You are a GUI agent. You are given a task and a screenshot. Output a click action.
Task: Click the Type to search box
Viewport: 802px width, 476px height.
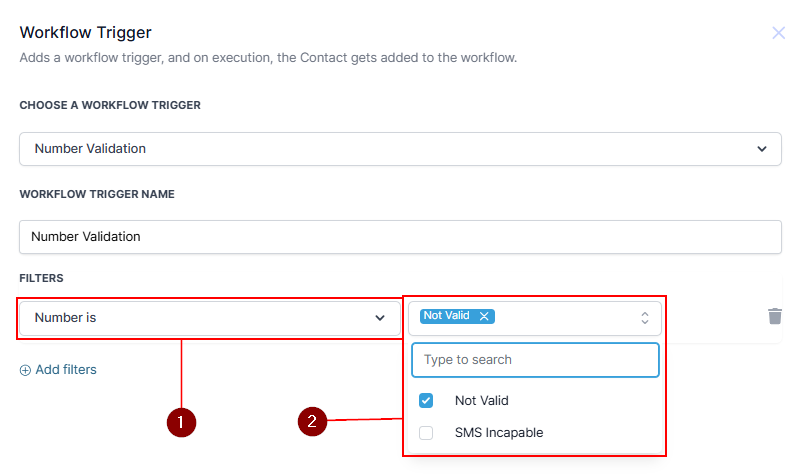(x=535, y=360)
